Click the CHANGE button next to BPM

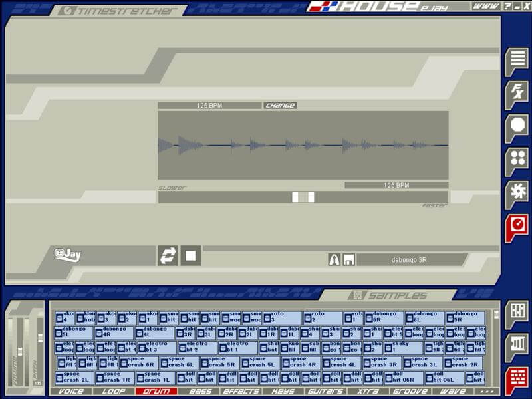(280, 106)
